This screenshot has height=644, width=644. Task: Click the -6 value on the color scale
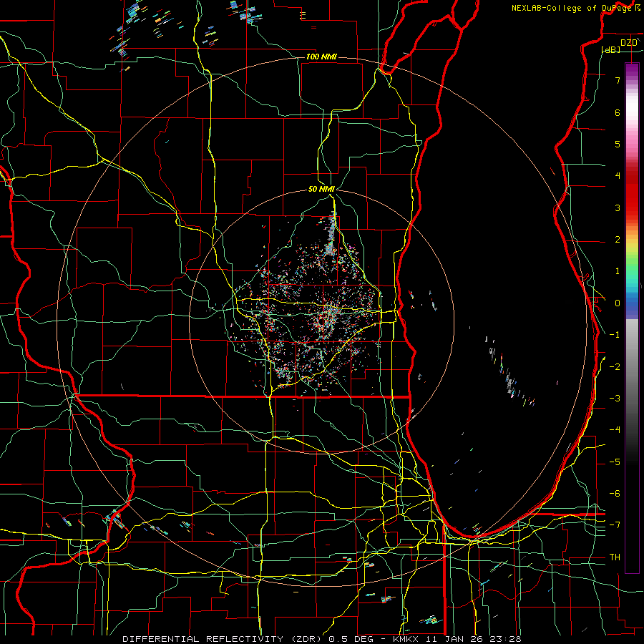coord(615,494)
